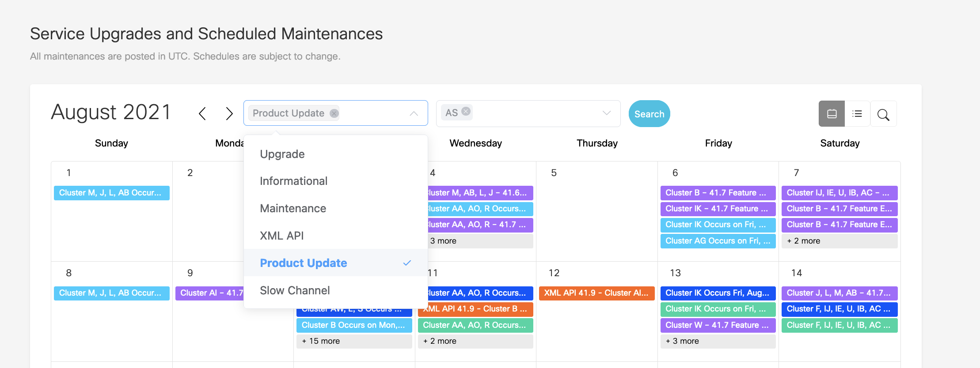Screen dimensions: 980x368
Task: Remove the AS filter tag
Action: [466, 112]
